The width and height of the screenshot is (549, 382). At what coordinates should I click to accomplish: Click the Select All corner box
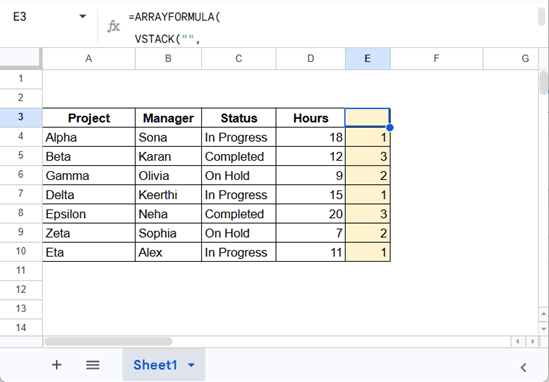(21, 58)
